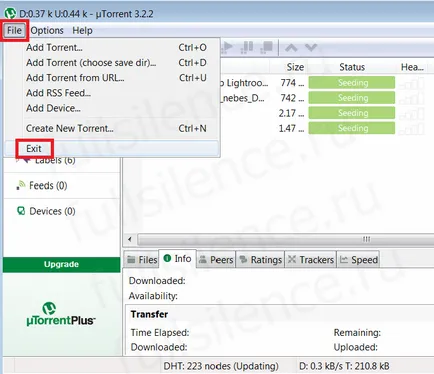
Task: Click the 742 size cell
Action: pos(292,98)
